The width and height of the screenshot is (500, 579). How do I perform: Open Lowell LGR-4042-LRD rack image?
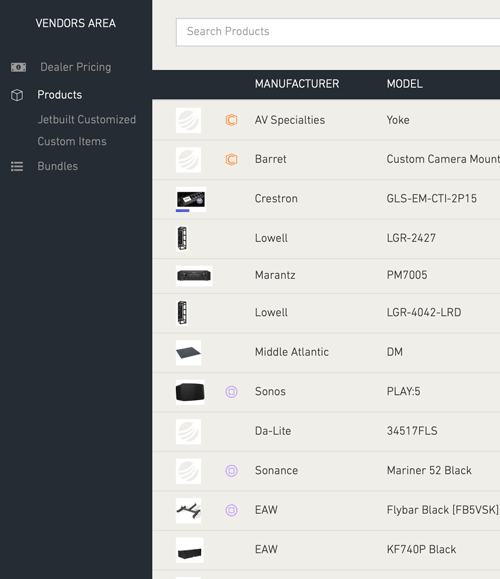pos(182,313)
